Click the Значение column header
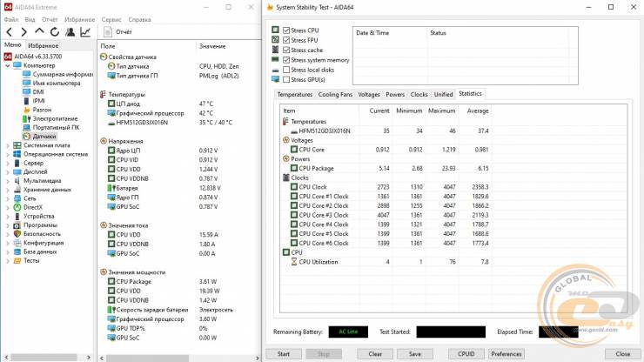 coord(212,46)
